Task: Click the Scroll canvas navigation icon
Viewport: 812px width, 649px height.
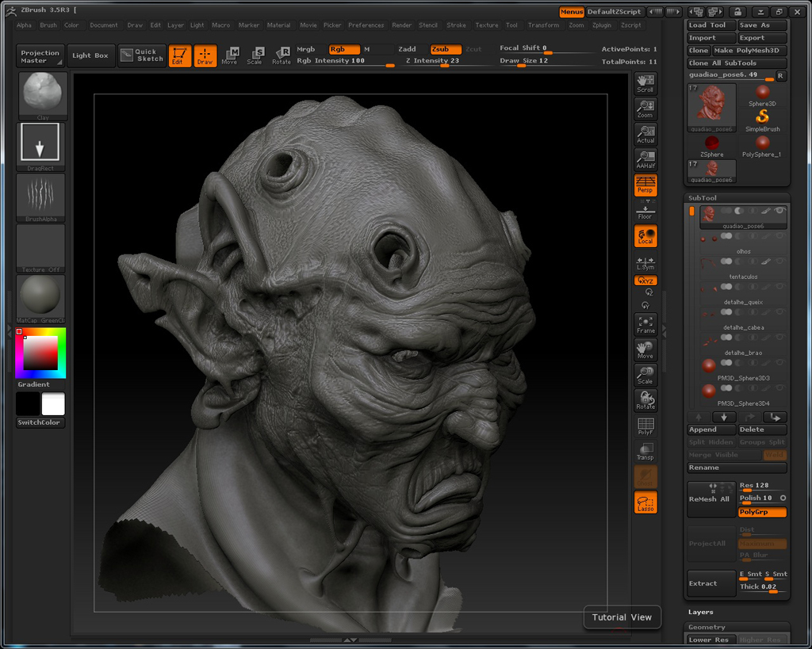Action: (x=645, y=84)
